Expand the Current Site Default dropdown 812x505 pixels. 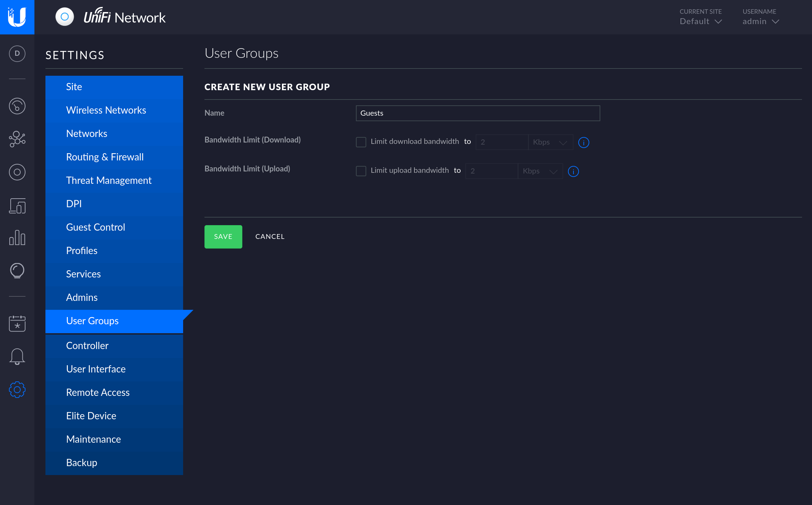700,21
